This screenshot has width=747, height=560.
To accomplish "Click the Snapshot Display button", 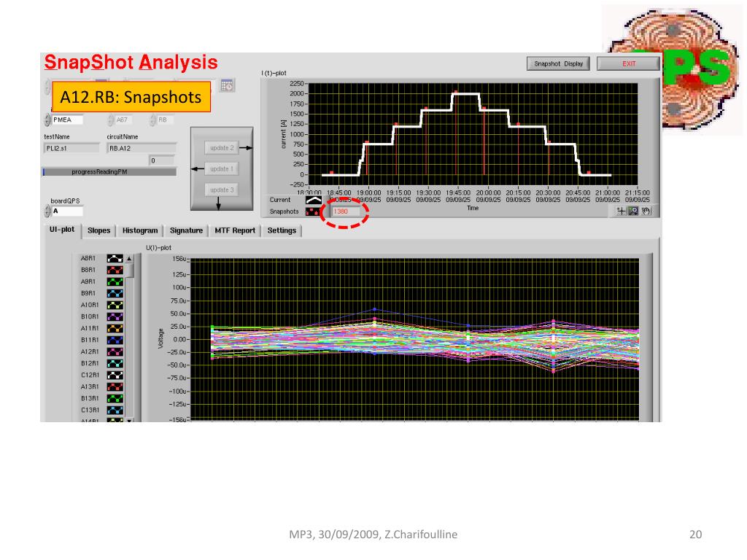I will pyautogui.click(x=558, y=63).
